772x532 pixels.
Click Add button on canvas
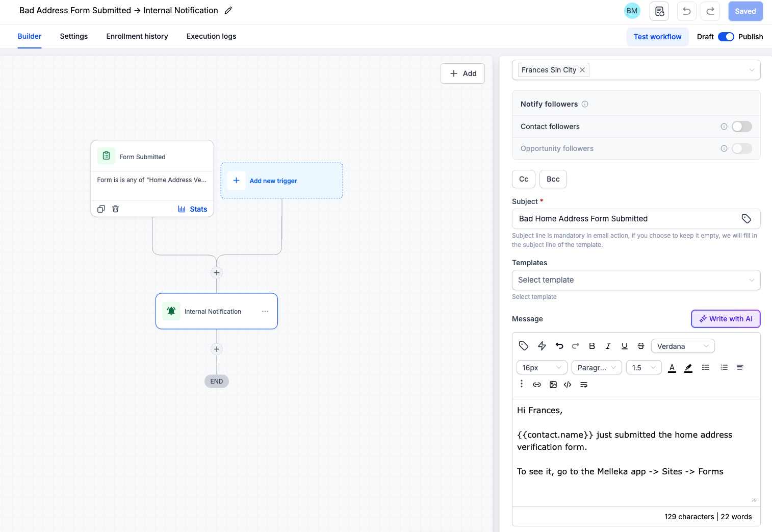(x=463, y=73)
